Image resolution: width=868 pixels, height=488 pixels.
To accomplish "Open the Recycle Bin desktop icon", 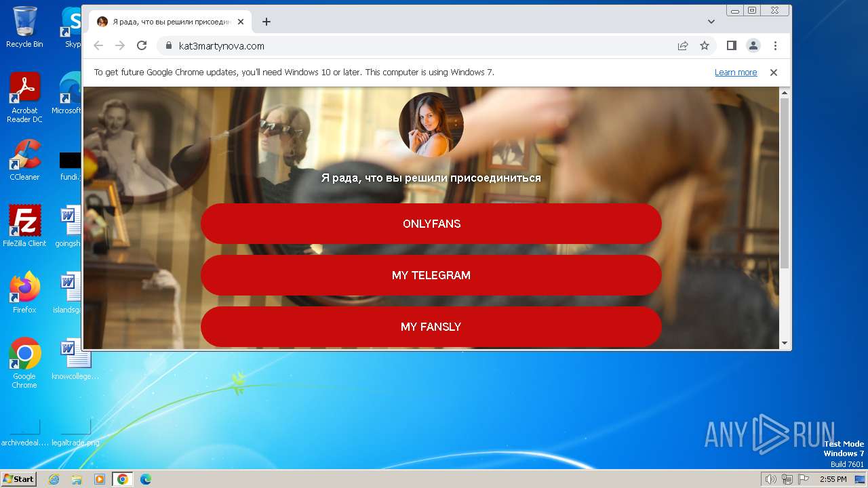I will pyautogui.click(x=24, y=28).
